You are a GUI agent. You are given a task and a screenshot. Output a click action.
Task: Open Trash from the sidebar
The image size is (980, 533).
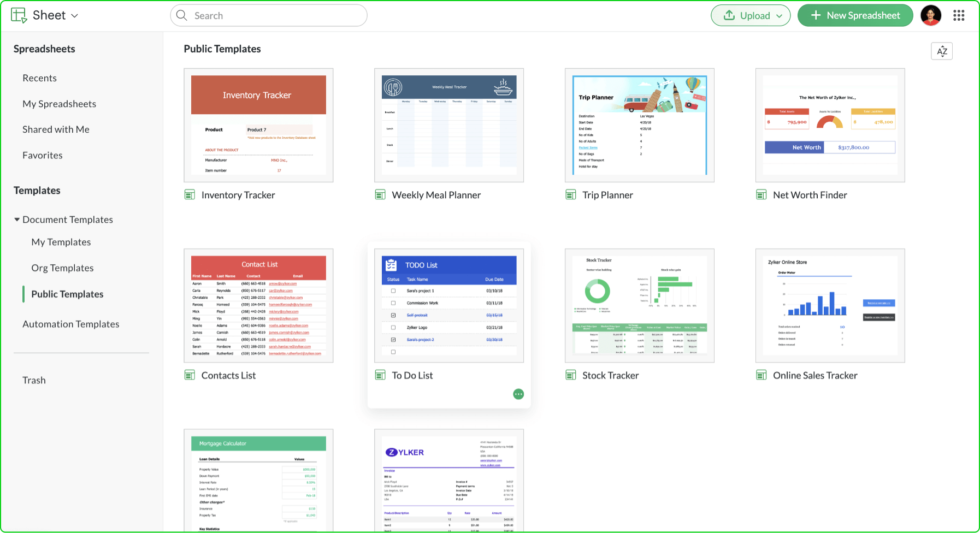pyautogui.click(x=34, y=380)
